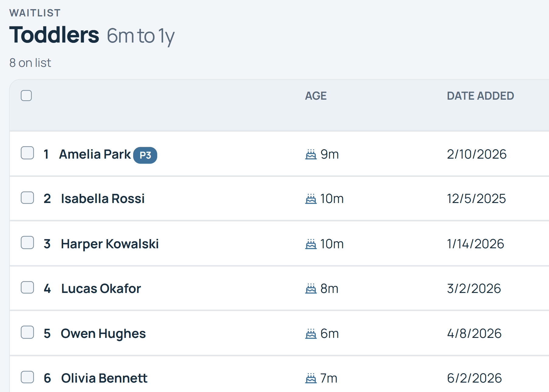This screenshot has height=392, width=549.
Task: Click the P3 priority badge on Amelia Park
Action: [x=145, y=155]
